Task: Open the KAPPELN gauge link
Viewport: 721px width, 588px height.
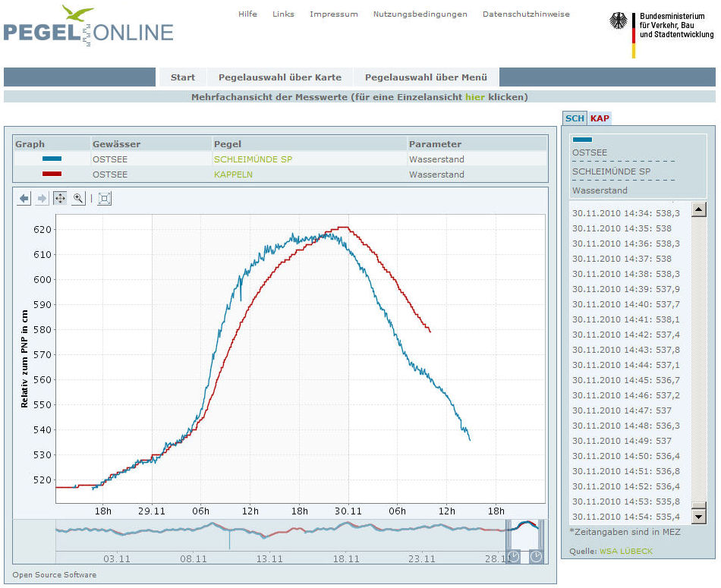Action: (x=233, y=175)
